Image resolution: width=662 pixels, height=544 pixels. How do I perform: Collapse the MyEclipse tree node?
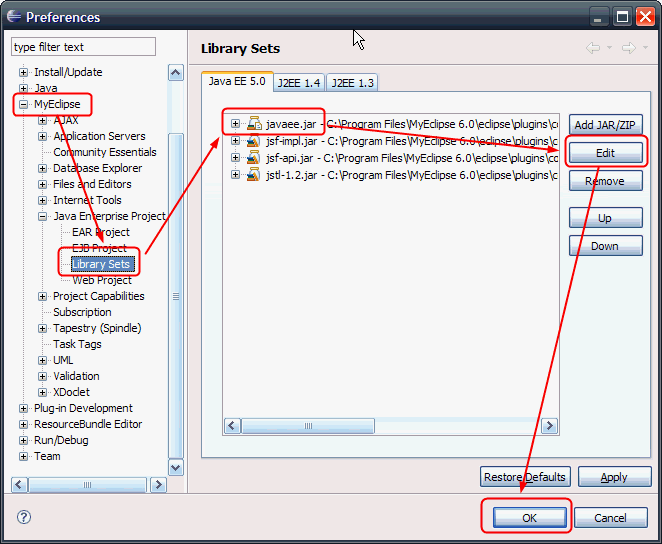(x=23, y=104)
